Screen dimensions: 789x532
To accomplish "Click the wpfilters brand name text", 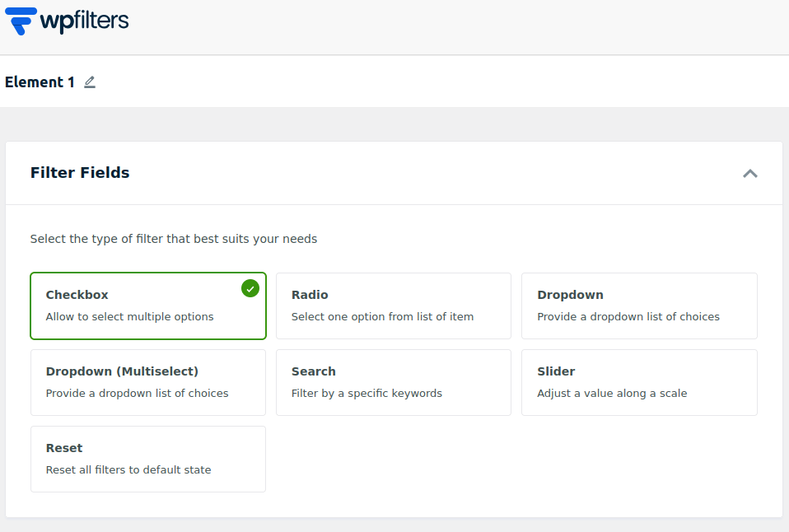I will [84, 20].
